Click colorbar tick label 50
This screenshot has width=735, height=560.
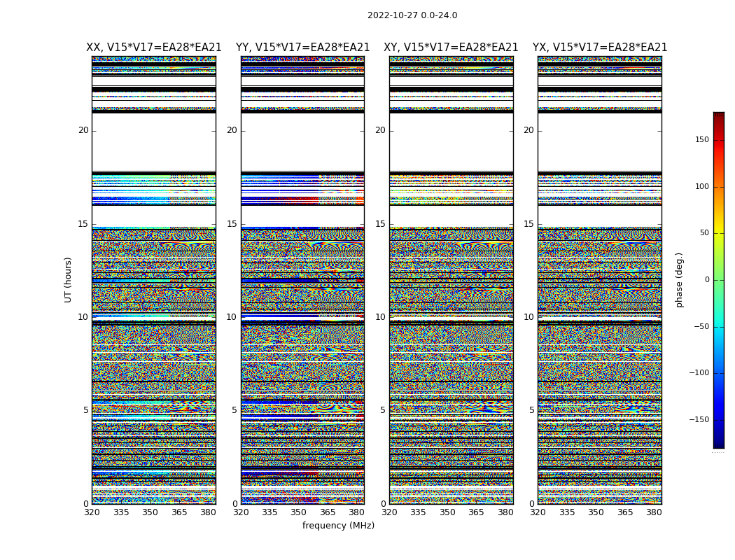[704, 233]
